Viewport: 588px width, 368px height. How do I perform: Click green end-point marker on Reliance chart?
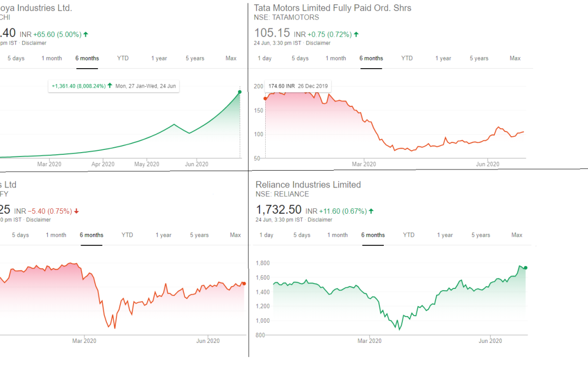tap(526, 268)
